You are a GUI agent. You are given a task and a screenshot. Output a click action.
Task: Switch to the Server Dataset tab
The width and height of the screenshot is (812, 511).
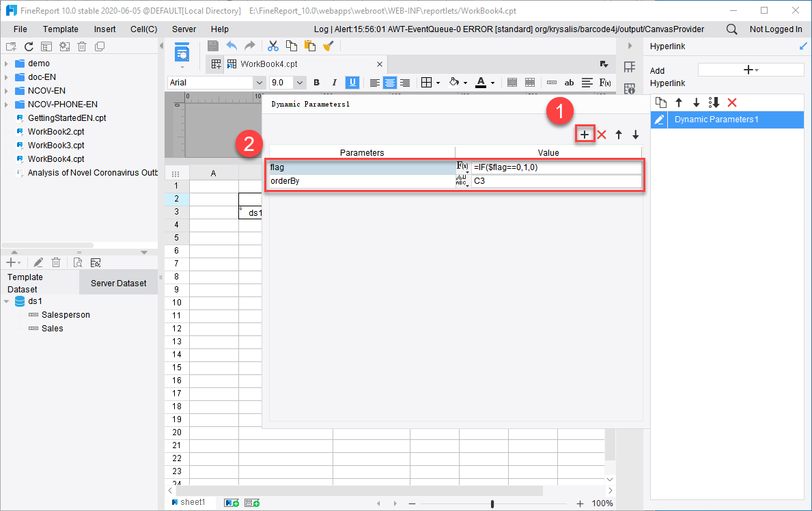pyautogui.click(x=118, y=282)
